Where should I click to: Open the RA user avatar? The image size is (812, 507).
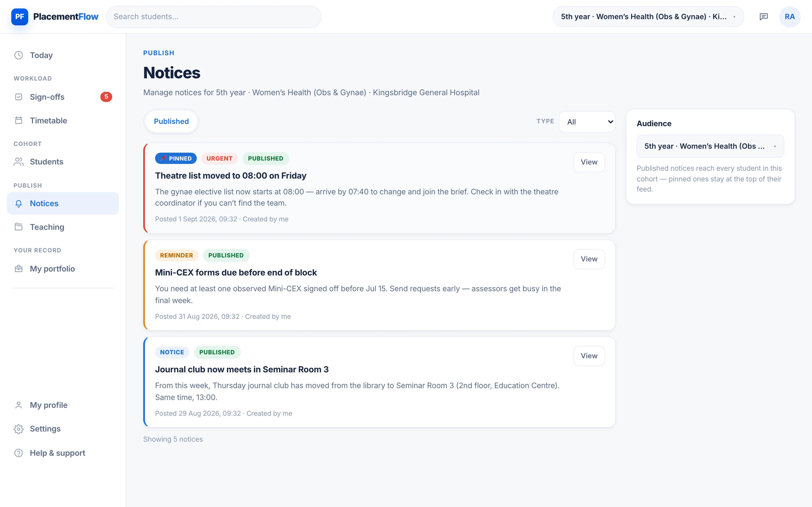click(789, 17)
